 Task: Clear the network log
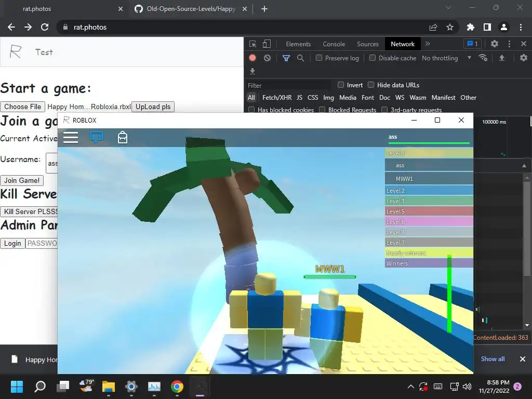coord(268,58)
